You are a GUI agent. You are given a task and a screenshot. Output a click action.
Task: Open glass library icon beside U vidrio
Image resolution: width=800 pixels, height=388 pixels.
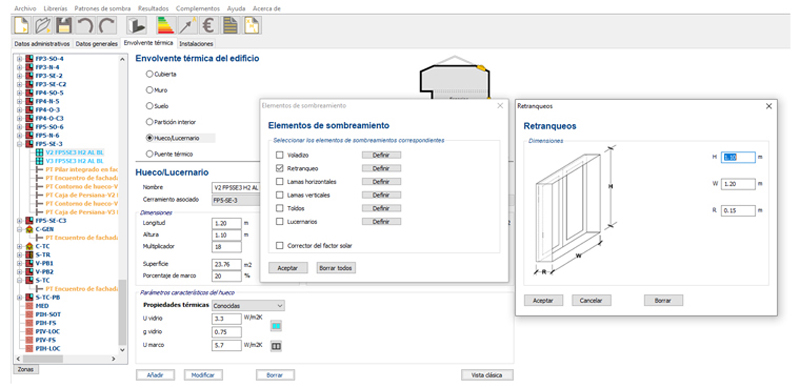click(x=276, y=325)
